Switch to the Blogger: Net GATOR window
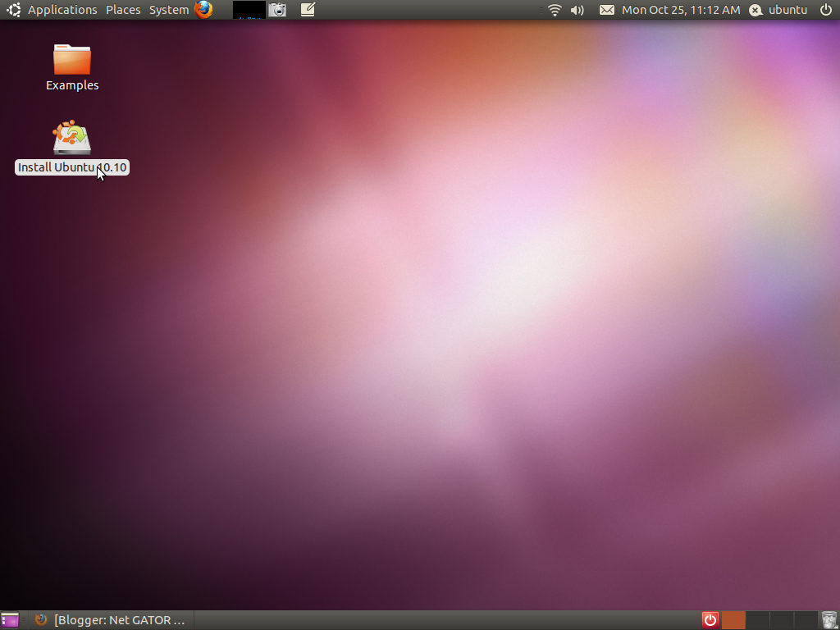The width and height of the screenshot is (840, 630). [x=112, y=620]
